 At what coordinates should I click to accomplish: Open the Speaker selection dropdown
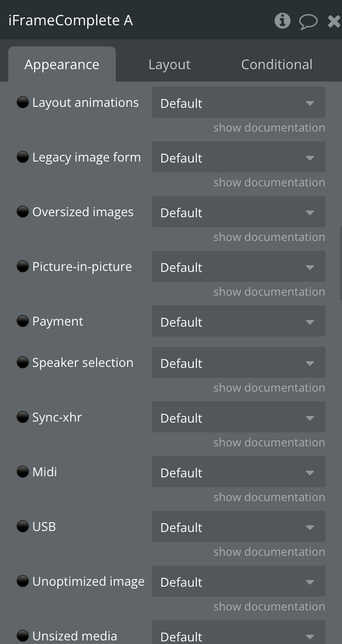239,363
